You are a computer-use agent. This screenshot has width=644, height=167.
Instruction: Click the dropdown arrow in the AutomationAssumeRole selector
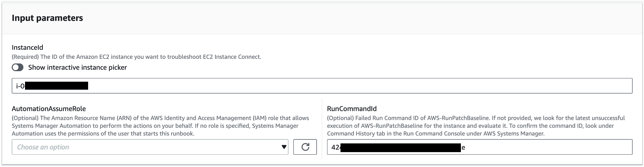pos(284,147)
